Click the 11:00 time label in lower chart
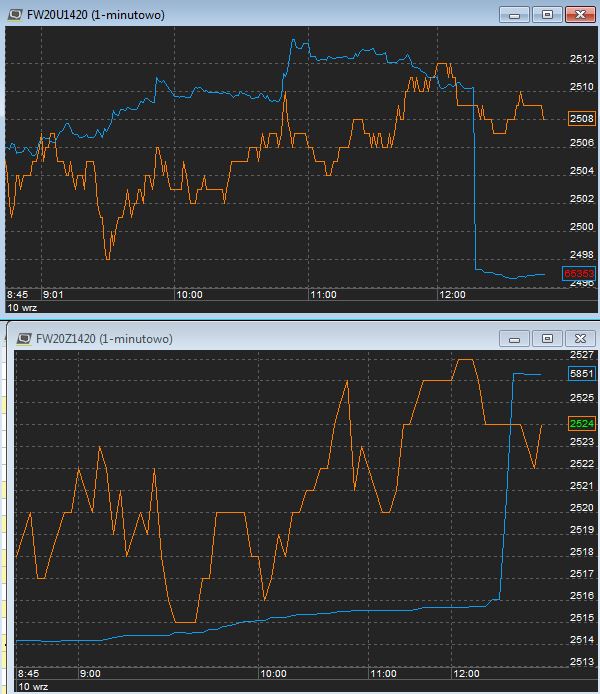 click(x=383, y=674)
